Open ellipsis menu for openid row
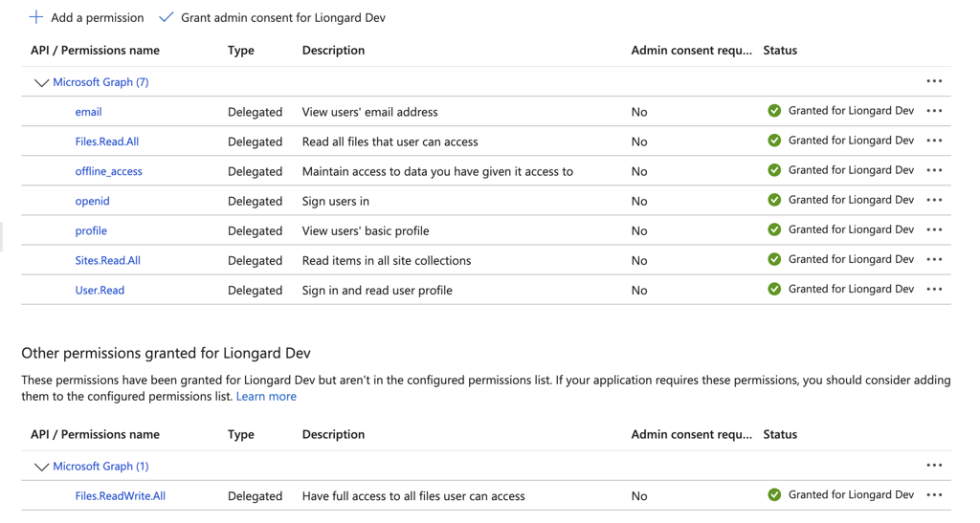This screenshot has height=523, width=980. point(934,200)
